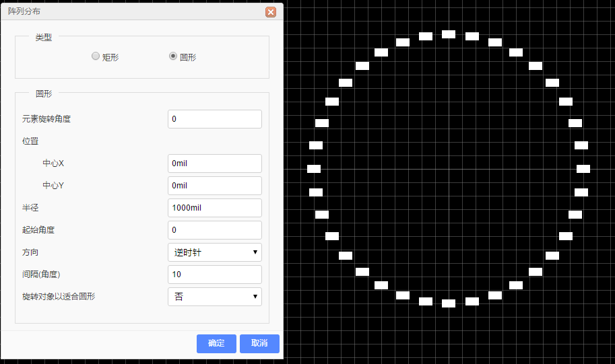Click the 中心Y input field
The height and width of the screenshot is (364, 615).
coord(214,186)
